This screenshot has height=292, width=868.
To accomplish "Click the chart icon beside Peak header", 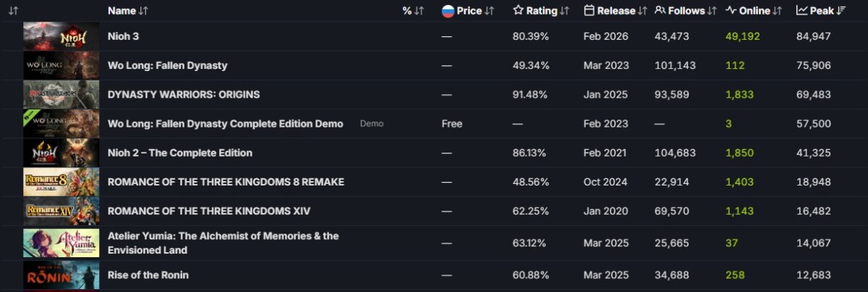I will [801, 11].
